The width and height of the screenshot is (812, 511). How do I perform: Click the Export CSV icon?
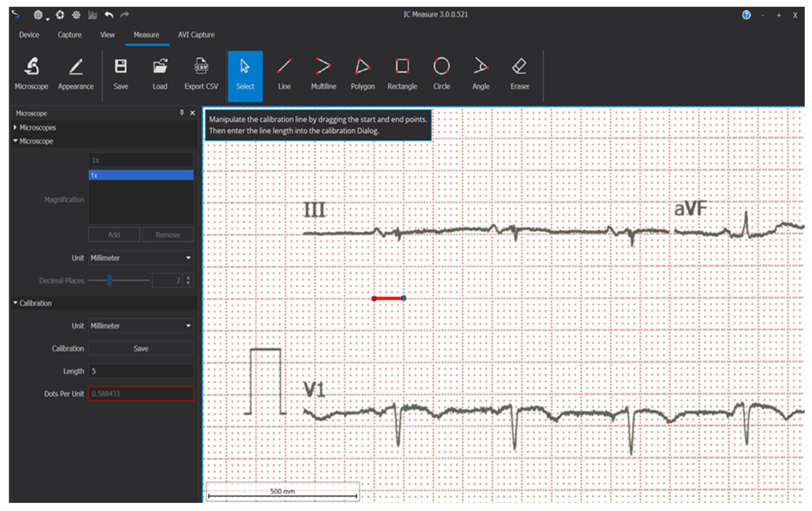tap(201, 73)
